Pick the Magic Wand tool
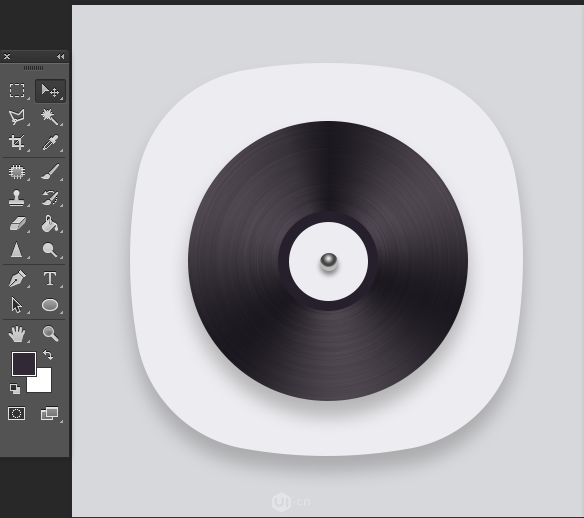584x518 pixels. (x=50, y=117)
